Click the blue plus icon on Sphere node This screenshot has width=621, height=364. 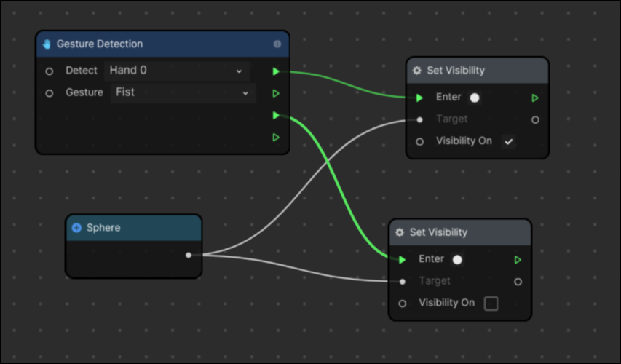pos(76,228)
